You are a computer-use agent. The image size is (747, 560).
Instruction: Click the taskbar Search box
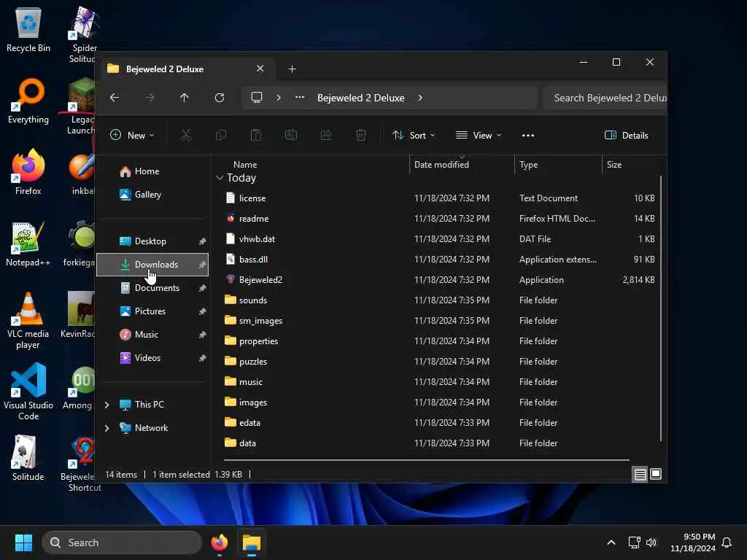coord(122,542)
